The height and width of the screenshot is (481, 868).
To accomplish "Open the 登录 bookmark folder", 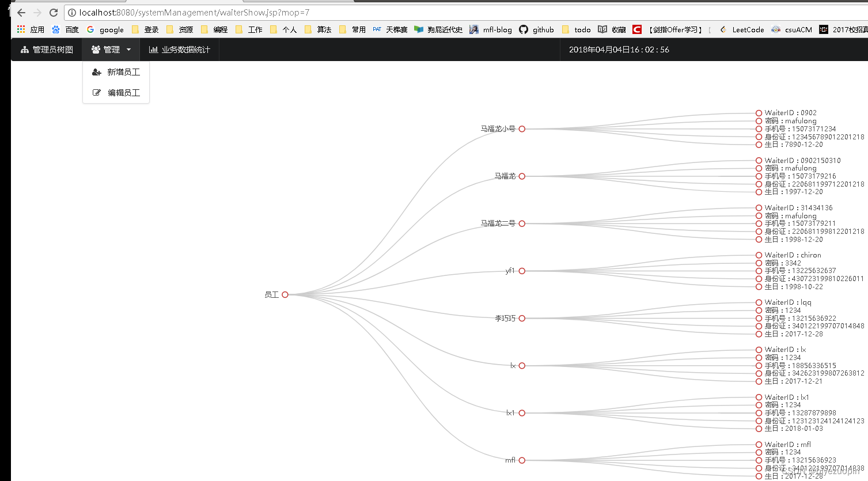I will [145, 29].
